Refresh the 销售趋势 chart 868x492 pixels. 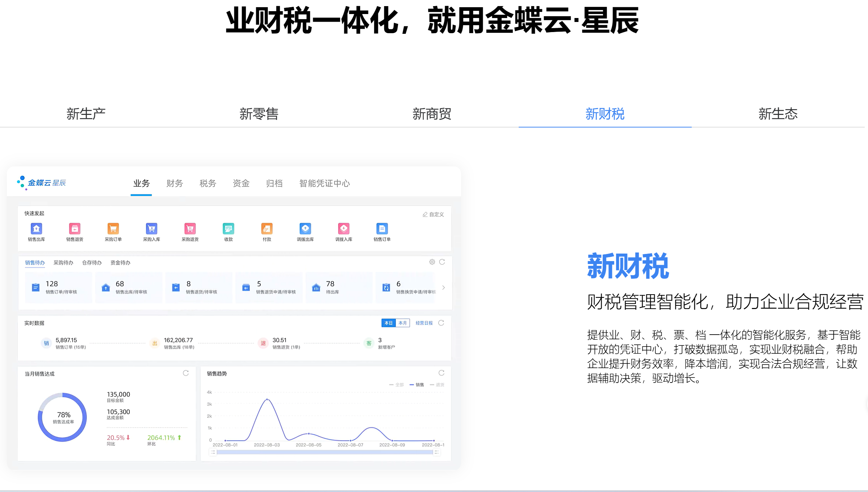point(441,373)
